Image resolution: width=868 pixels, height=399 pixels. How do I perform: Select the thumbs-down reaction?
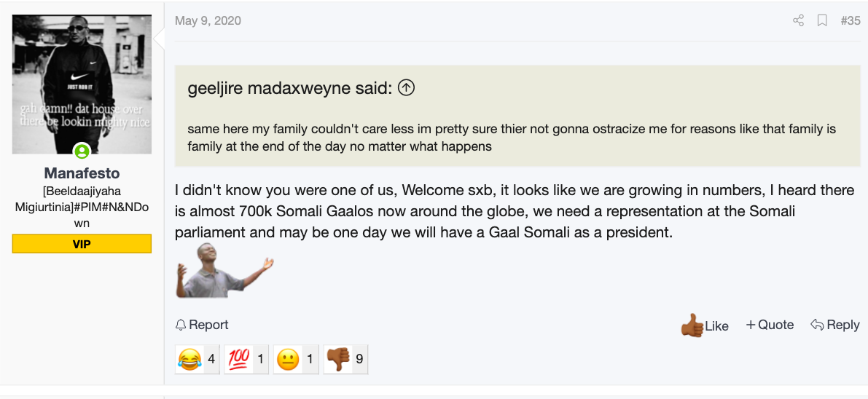coord(338,359)
